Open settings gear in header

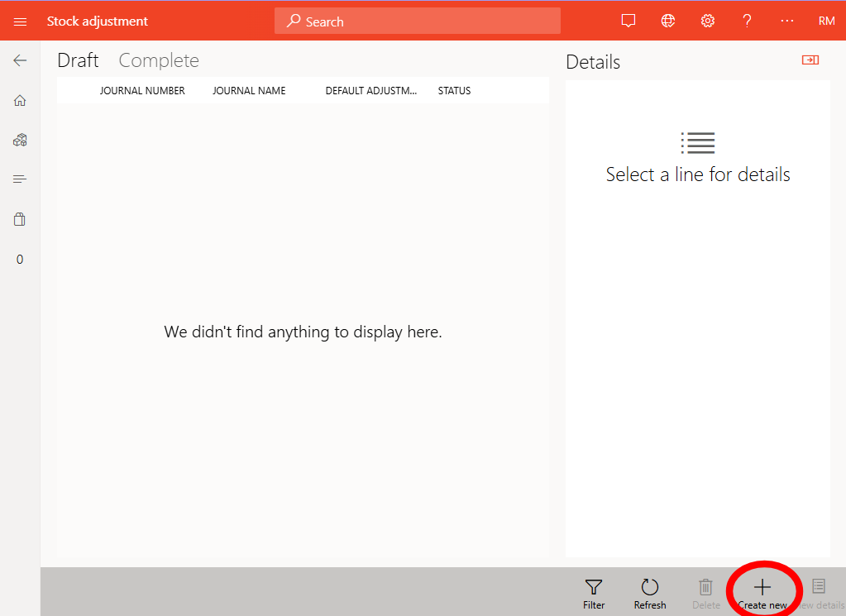coord(708,21)
